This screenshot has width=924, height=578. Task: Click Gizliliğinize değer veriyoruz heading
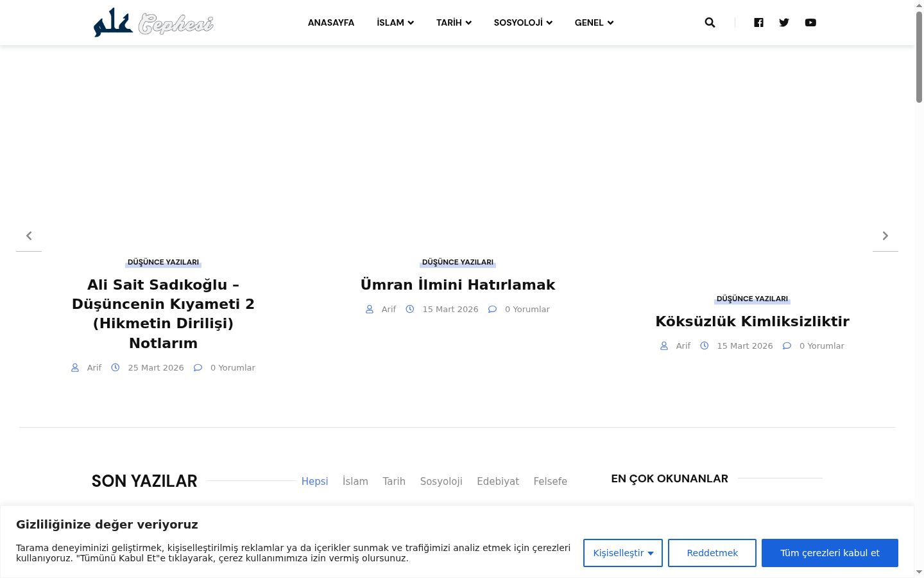(x=107, y=524)
